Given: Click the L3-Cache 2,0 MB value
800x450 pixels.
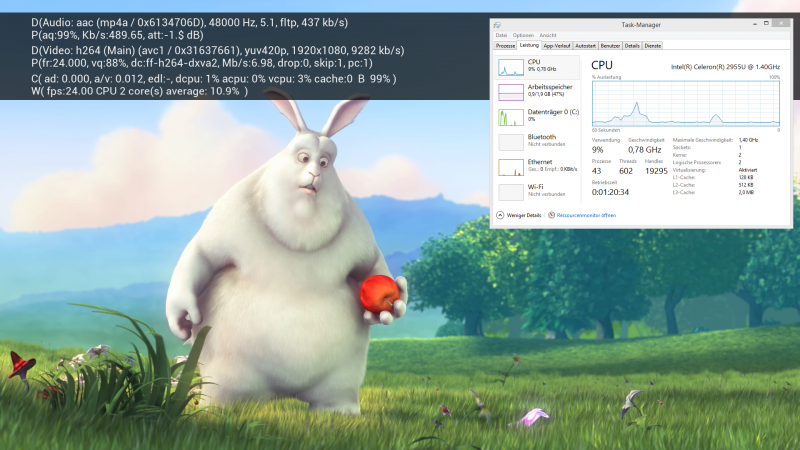Looking at the screenshot, I should [746, 192].
